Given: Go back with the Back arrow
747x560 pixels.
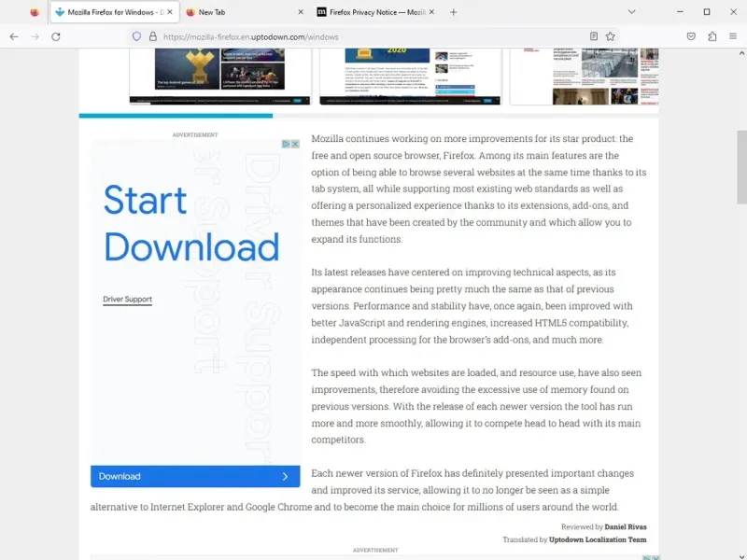Looking at the screenshot, I should [14, 36].
